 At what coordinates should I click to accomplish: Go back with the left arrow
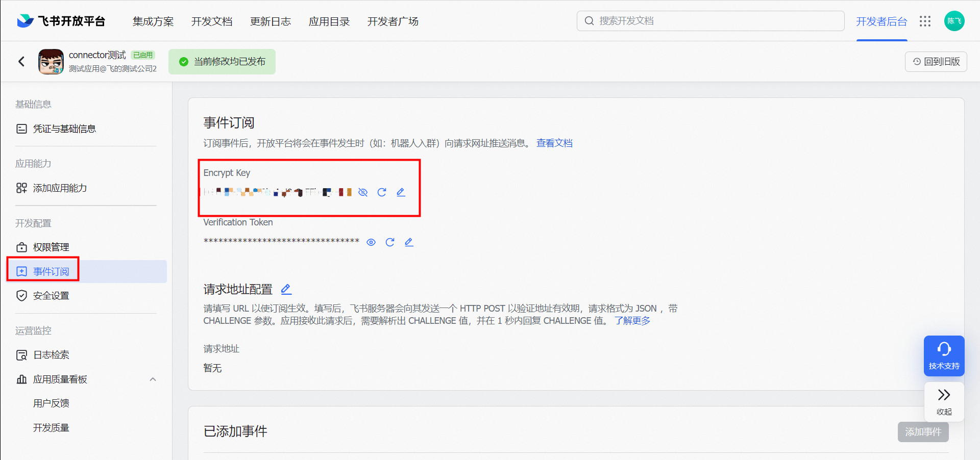click(21, 62)
